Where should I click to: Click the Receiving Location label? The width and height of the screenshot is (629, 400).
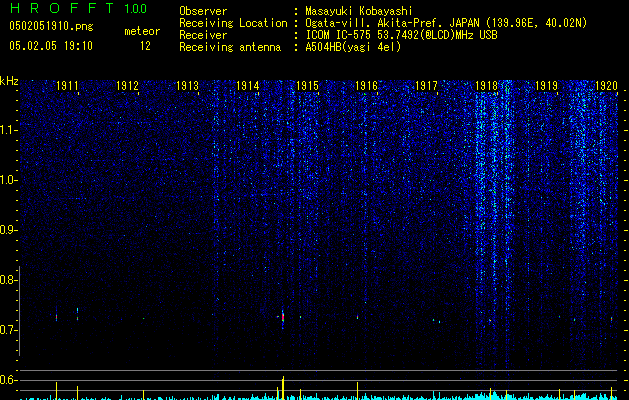tap(233, 23)
